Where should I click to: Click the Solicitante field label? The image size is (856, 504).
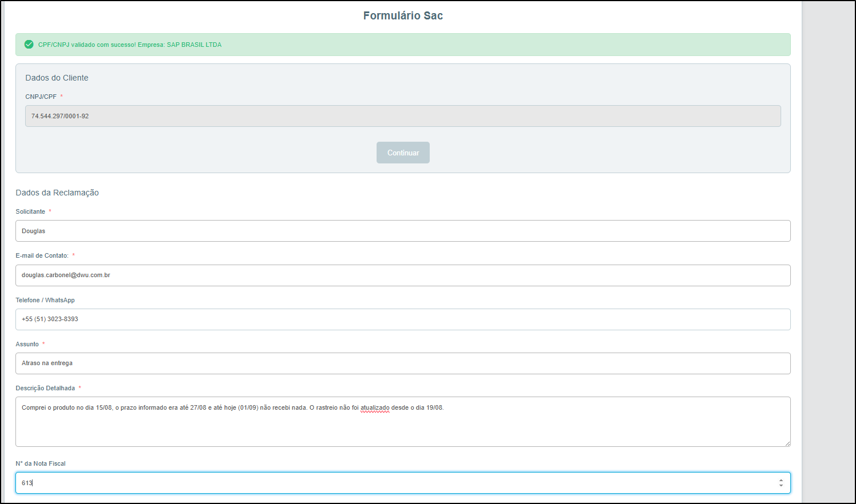pos(30,211)
